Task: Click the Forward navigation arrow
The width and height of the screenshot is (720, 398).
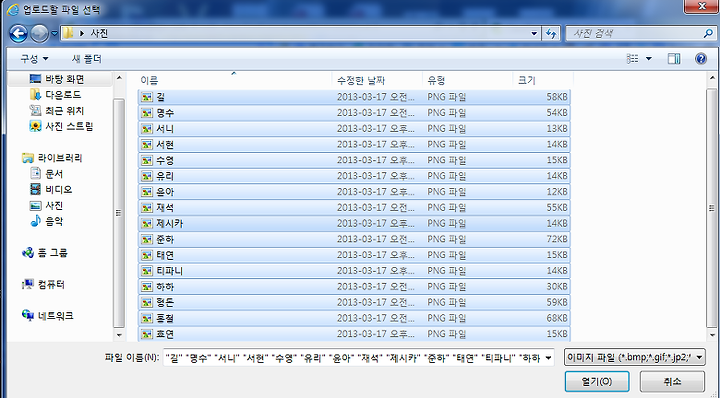Action: (x=39, y=34)
